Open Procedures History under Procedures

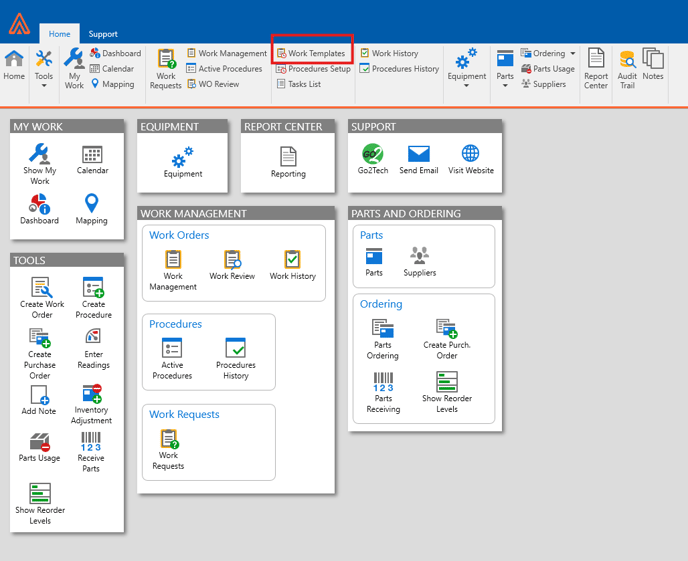(x=236, y=358)
